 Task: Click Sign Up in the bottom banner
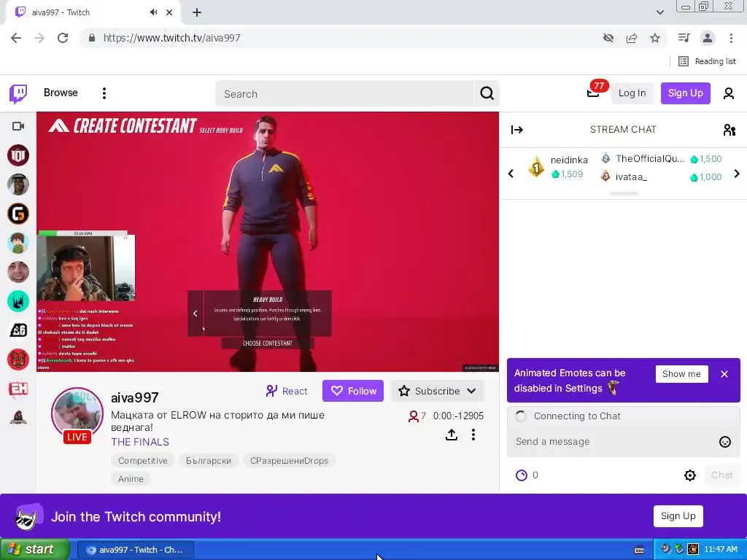point(678,516)
